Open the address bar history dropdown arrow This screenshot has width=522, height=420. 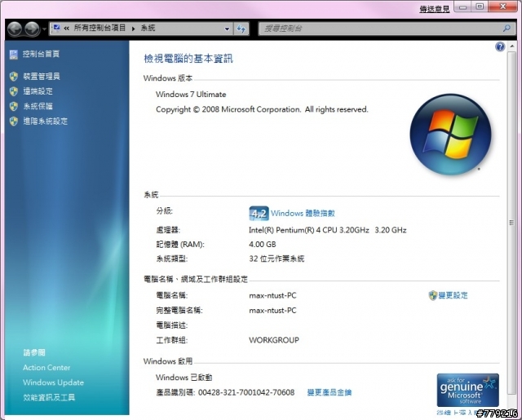pos(227,29)
